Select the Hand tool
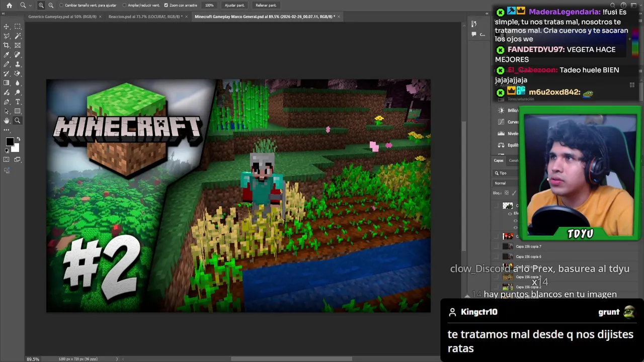Screen dimensions: 644x362 click(7, 121)
